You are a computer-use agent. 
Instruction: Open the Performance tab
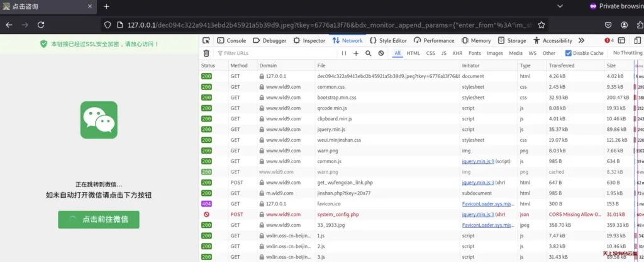(434, 40)
